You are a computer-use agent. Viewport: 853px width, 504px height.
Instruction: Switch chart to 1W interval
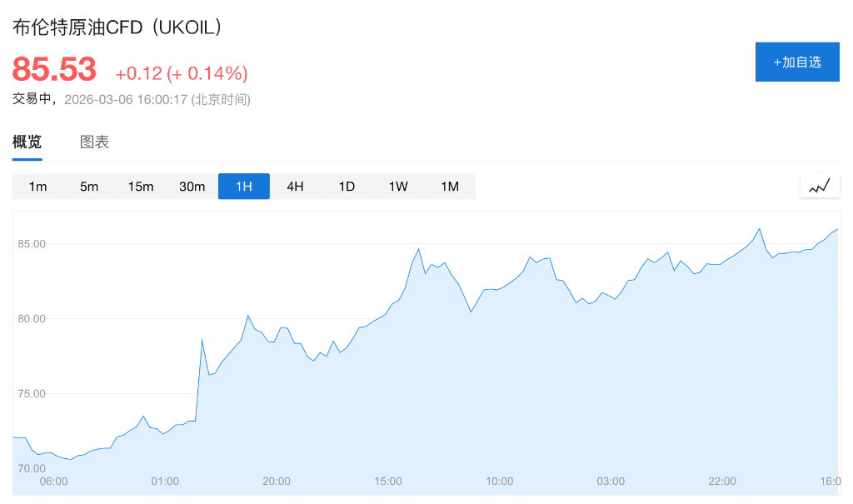(398, 187)
